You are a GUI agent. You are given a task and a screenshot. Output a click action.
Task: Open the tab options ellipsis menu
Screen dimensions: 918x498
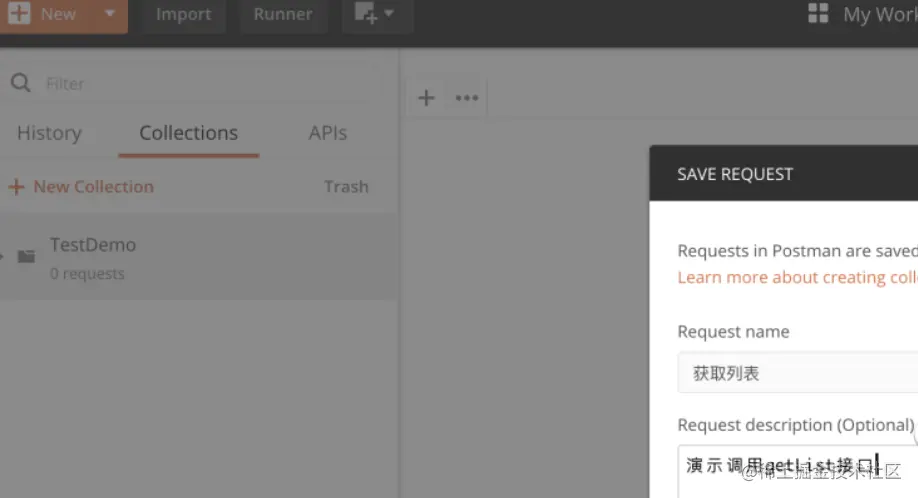click(467, 98)
